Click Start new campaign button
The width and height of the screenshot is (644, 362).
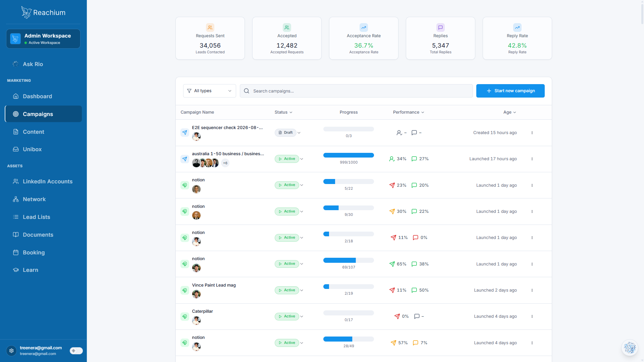tap(510, 91)
